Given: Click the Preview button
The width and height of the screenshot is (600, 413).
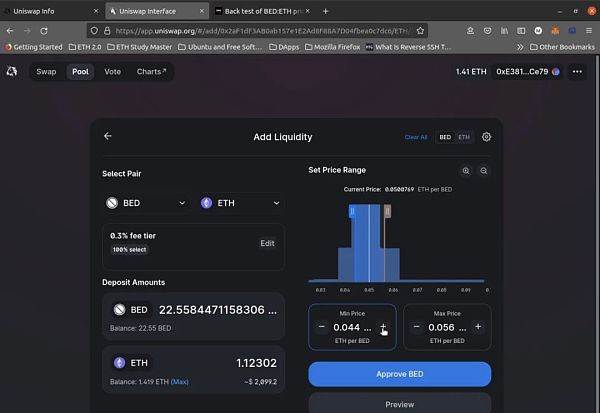Looking at the screenshot, I should (x=399, y=404).
